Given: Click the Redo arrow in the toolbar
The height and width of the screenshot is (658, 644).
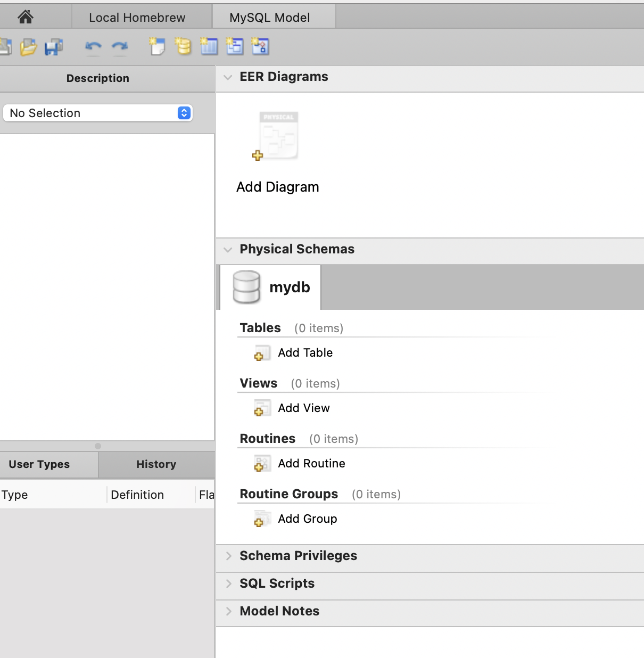Looking at the screenshot, I should click(x=120, y=47).
